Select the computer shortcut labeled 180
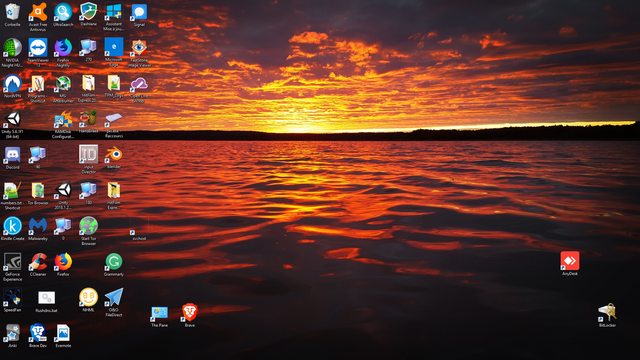 (x=88, y=191)
